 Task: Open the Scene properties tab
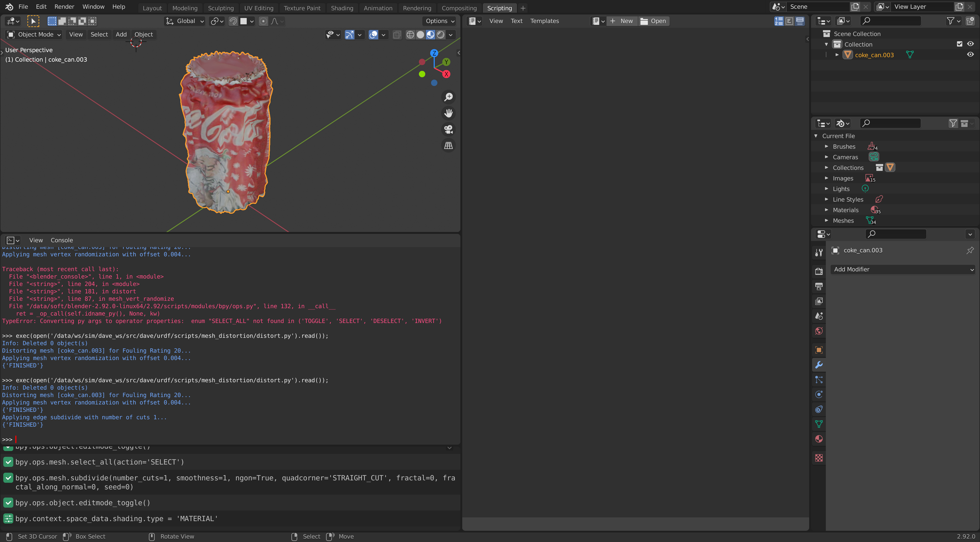pyautogui.click(x=819, y=316)
